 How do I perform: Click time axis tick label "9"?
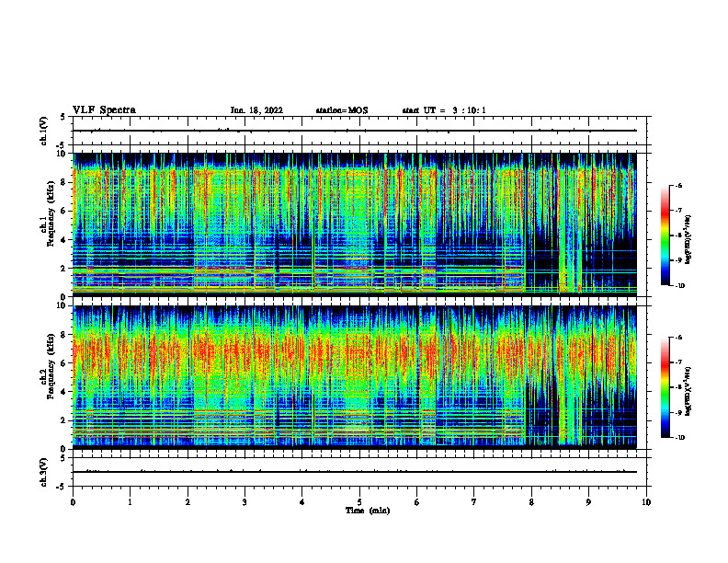tap(588, 502)
